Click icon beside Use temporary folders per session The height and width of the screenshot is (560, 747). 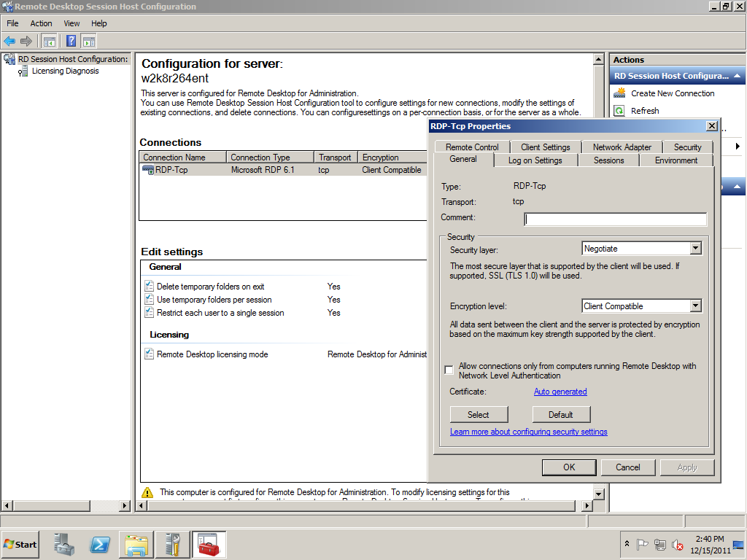click(149, 300)
